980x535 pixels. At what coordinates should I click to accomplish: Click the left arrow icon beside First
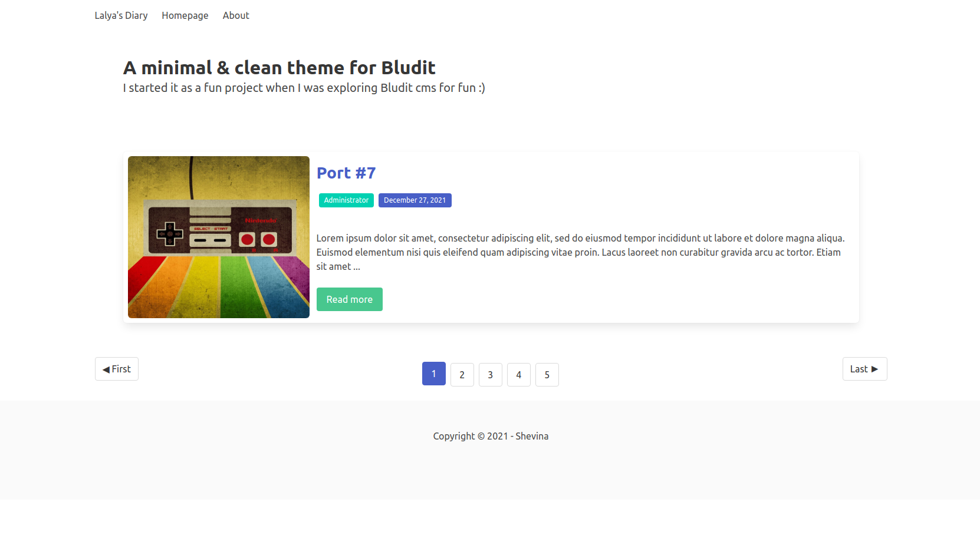(x=106, y=369)
